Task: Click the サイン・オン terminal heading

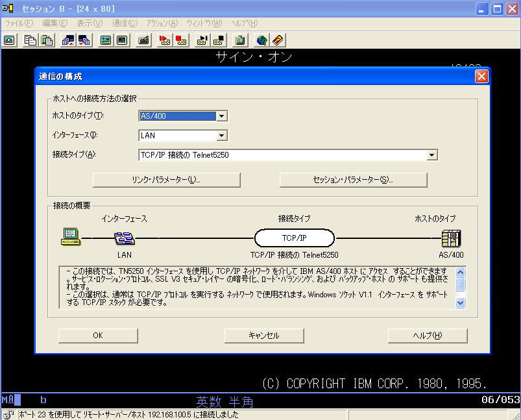Action: tap(254, 57)
